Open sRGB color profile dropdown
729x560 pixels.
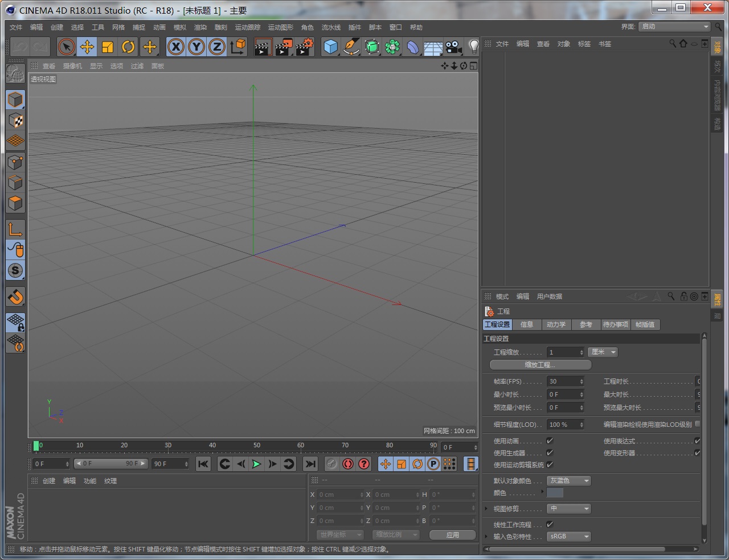pyautogui.click(x=569, y=536)
